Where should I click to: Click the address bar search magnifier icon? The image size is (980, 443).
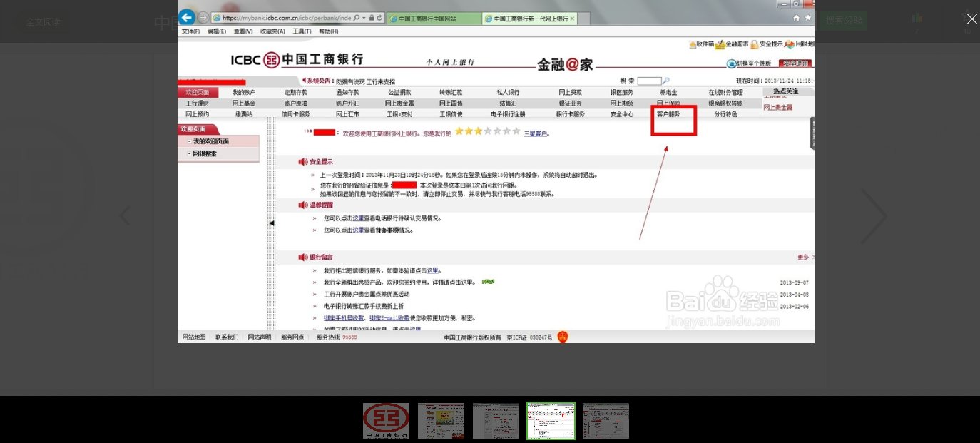click(x=355, y=18)
